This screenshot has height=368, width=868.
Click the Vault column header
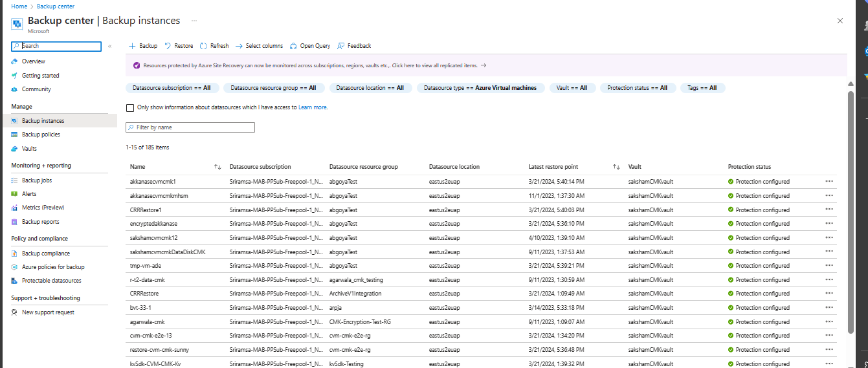point(635,167)
